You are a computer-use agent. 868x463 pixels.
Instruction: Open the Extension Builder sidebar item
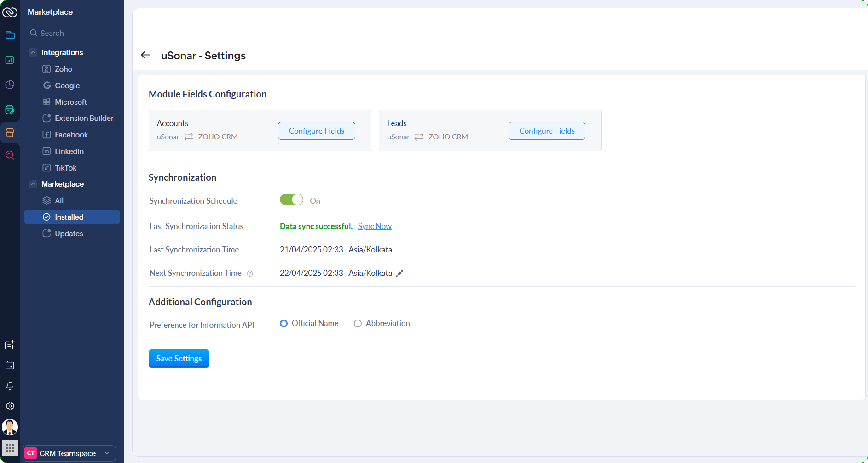[84, 119]
